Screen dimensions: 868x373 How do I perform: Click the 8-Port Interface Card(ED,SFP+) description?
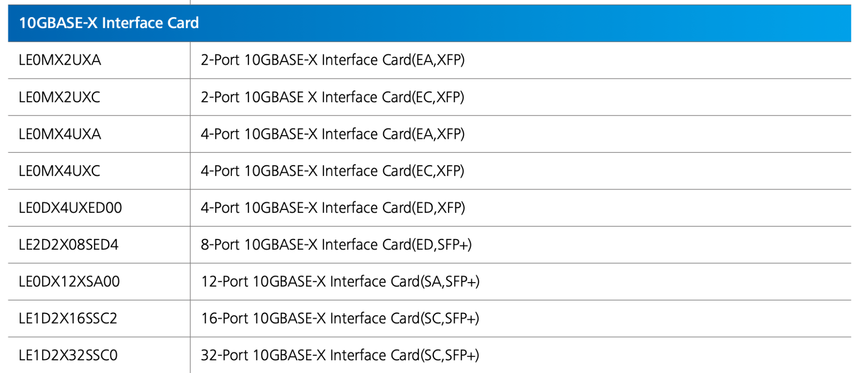pyautogui.click(x=336, y=245)
